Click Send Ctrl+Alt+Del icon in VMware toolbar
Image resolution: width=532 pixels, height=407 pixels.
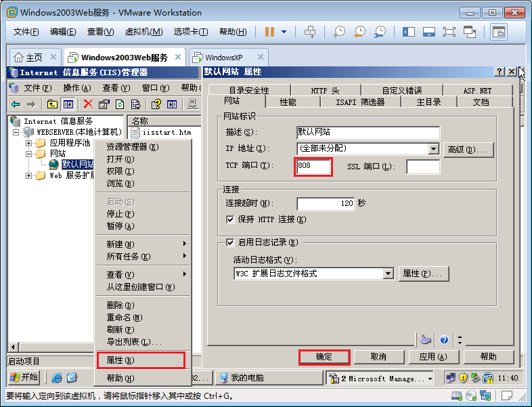tap(310, 32)
